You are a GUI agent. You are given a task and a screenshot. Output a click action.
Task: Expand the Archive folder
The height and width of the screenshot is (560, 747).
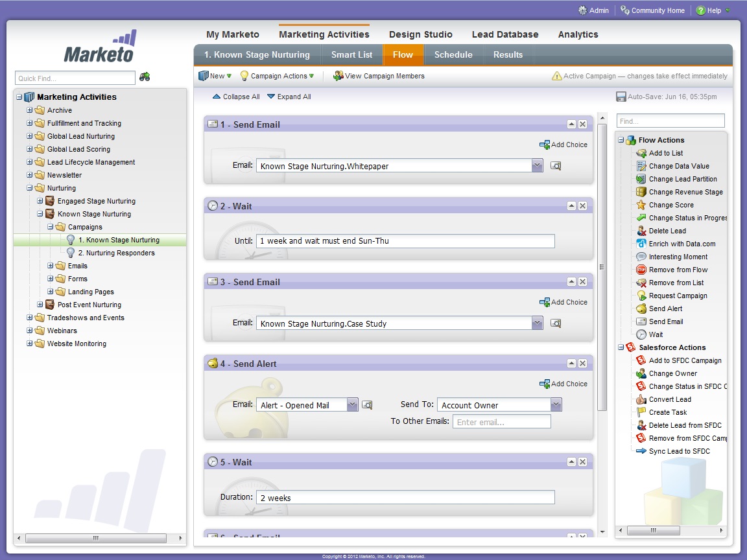[x=30, y=110]
